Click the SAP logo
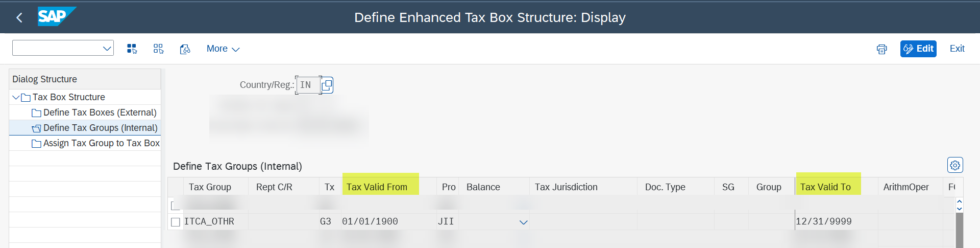This screenshot has height=248, width=980. (x=57, y=17)
